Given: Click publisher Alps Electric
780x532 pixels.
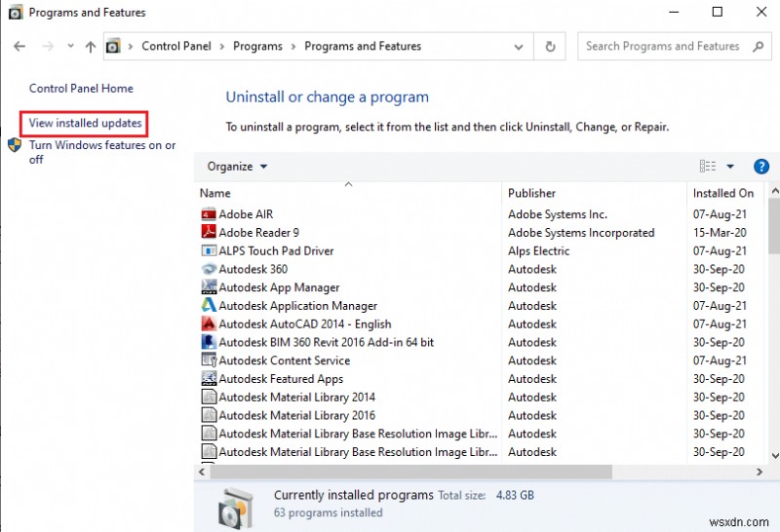Looking at the screenshot, I should click(539, 250).
